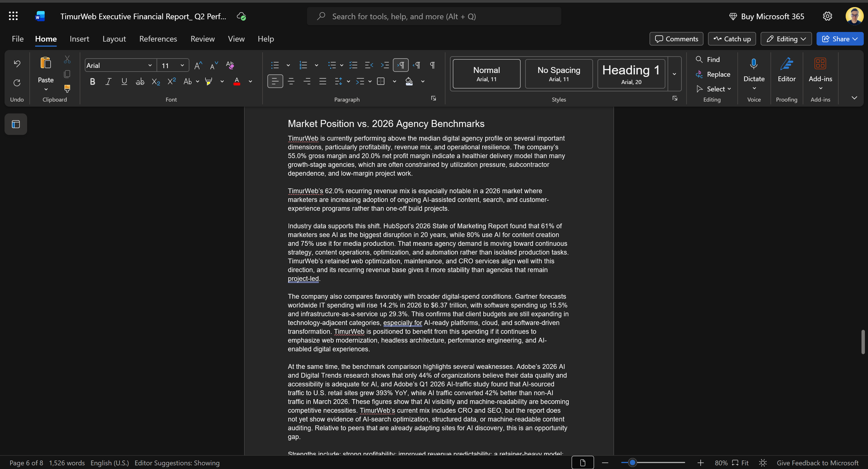Toggle align left paragraph
Screen dimensions: 868x469
coord(275,81)
